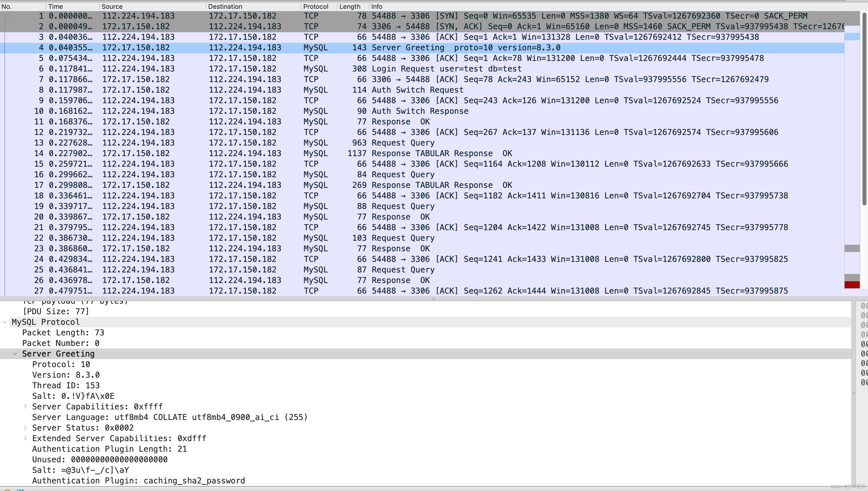Click the Source column header

pyautogui.click(x=152, y=6)
